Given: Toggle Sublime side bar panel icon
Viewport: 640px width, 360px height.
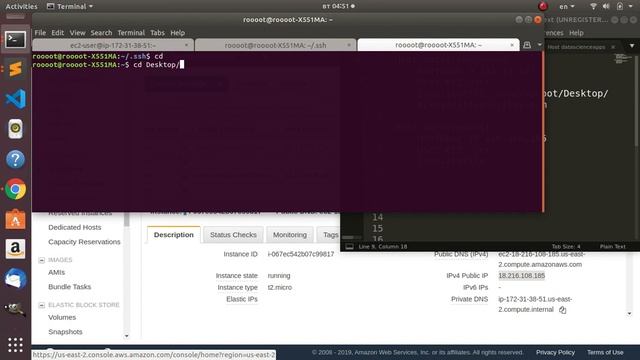Looking at the screenshot, I should [x=349, y=247].
